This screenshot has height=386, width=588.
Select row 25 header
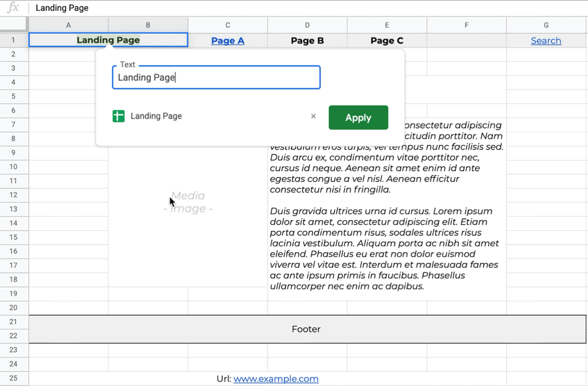(x=13, y=378)
